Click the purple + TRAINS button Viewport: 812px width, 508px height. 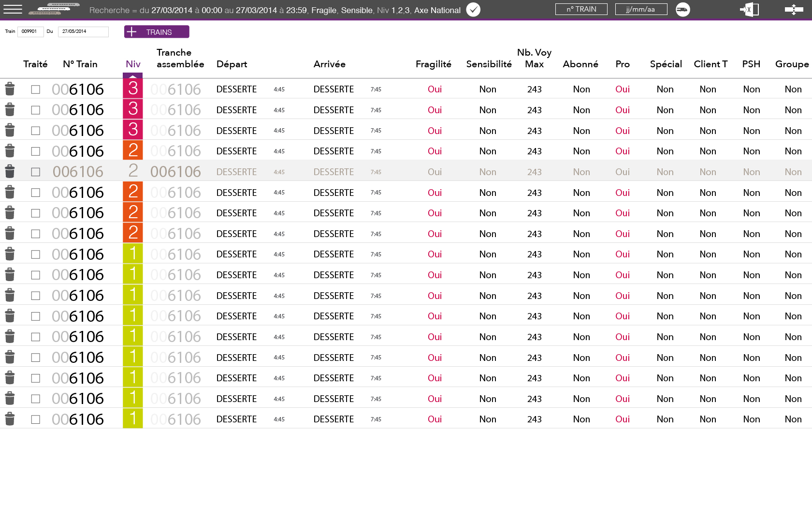pyautogui.click(x=157, y=32)
